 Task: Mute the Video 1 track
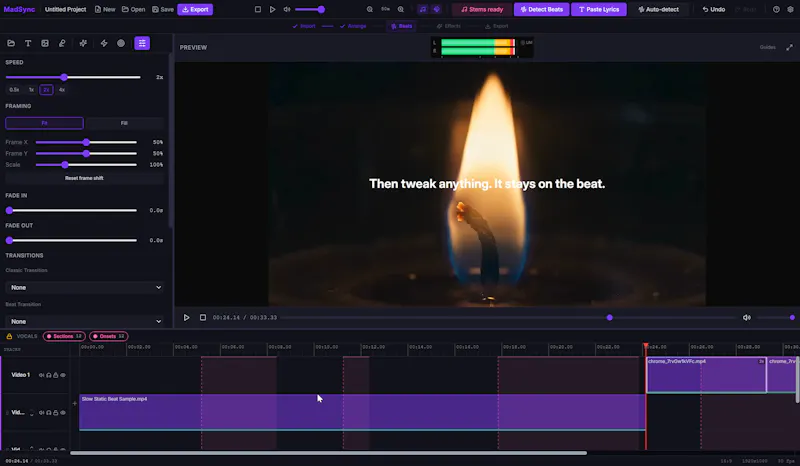click(x=41, y=375)
